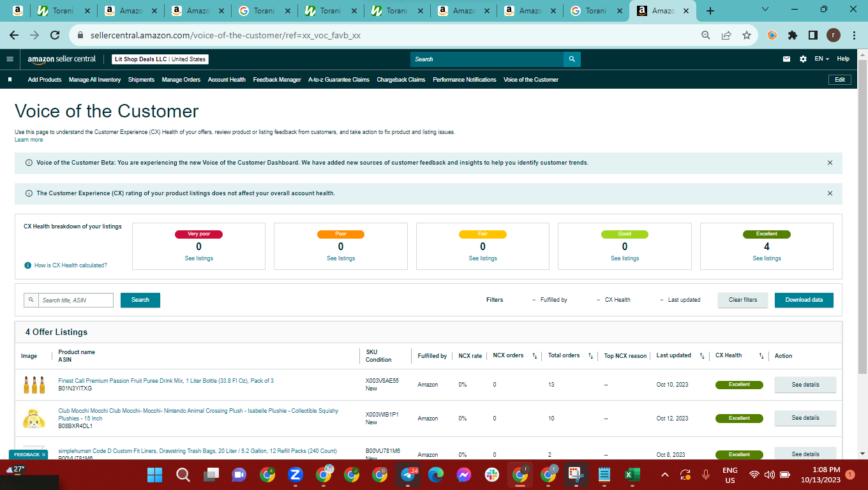This screenshot has width=868, height=490.
Task: Open the Chrome three-dot menu
Action: click(854, 36)
